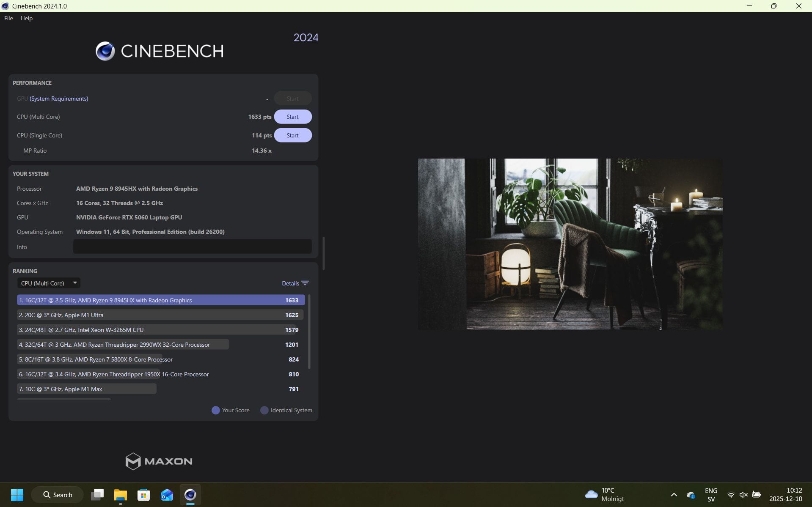This screenshot has height=507, width=812.
Task: Open Task View from the taskbar
Action: 97,495
